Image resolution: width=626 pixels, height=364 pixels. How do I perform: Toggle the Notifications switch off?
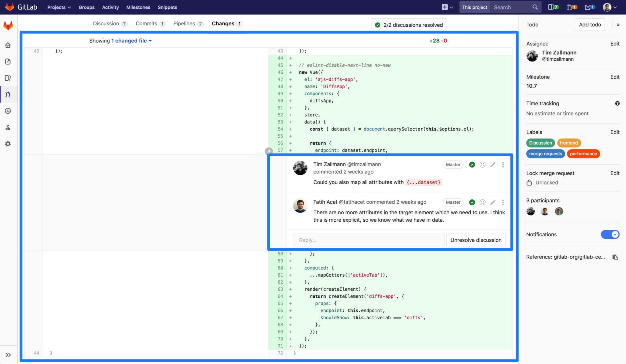point(610,234)
